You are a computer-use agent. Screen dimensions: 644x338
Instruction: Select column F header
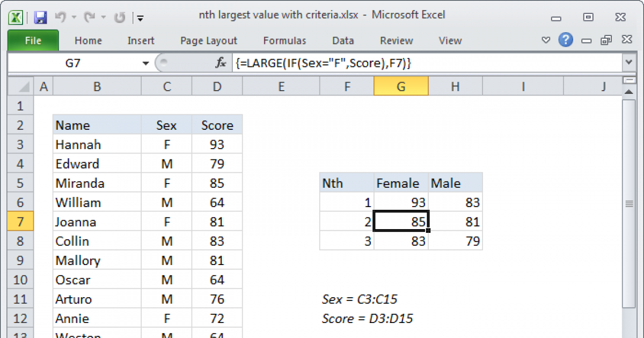pyautogui.click(x=347, y=86)
